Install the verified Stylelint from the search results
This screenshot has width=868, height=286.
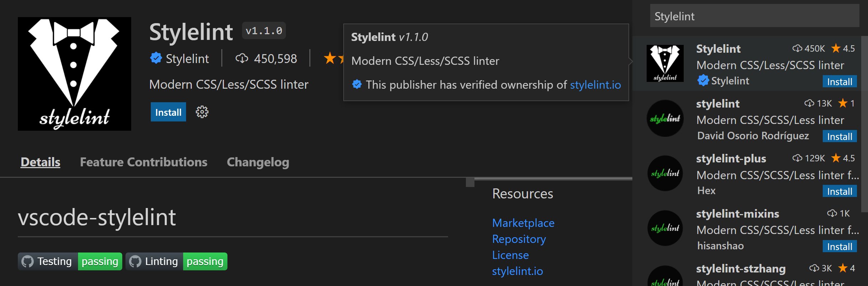tap(839, 82)
